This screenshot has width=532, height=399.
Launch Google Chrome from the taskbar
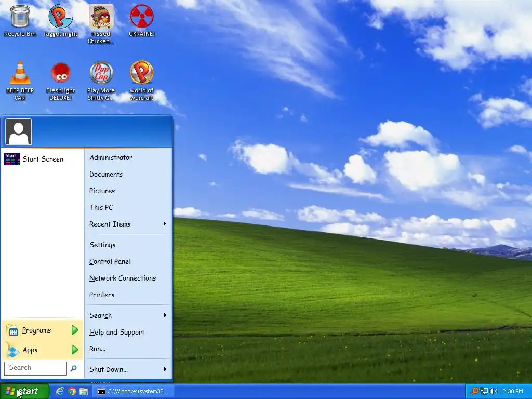point(72,391)
